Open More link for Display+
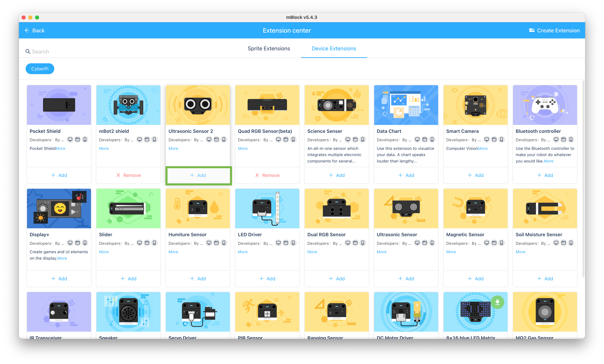 (x=62, y=258)
